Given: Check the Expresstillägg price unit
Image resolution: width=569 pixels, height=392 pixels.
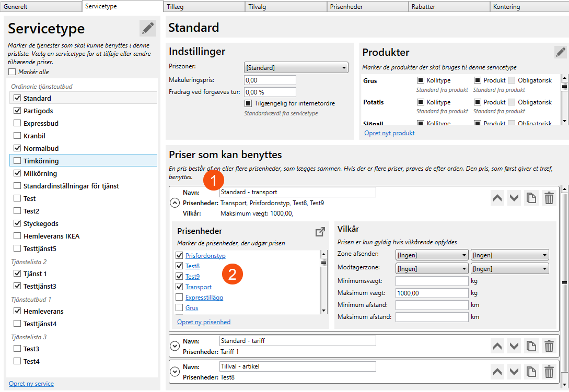Looking at the screenshot, I should click(179, 298).
